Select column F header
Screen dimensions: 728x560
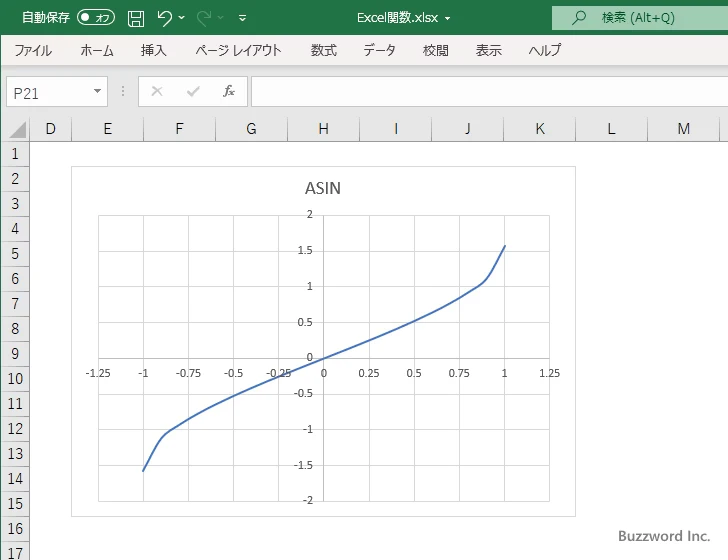click(x=180, y=129)
